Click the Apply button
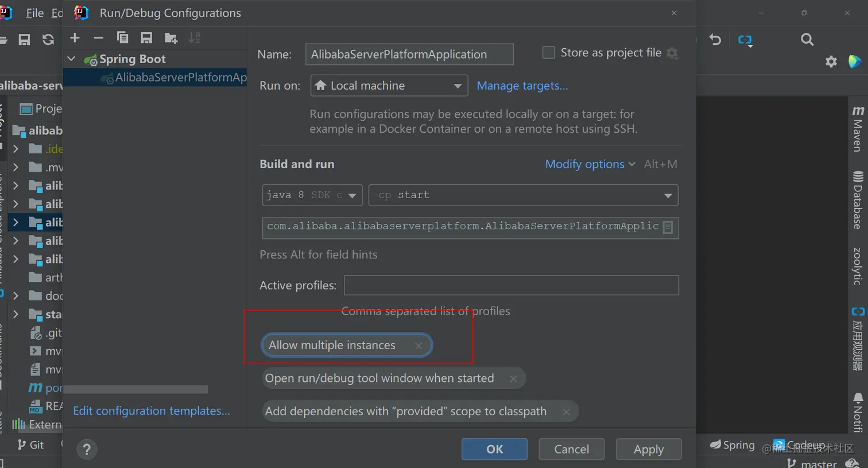This screenshot has height=468, width=868. pos(649,449)
